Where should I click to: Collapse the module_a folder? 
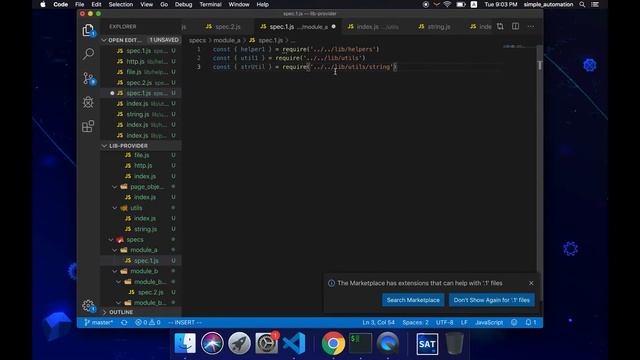(115, 250)
